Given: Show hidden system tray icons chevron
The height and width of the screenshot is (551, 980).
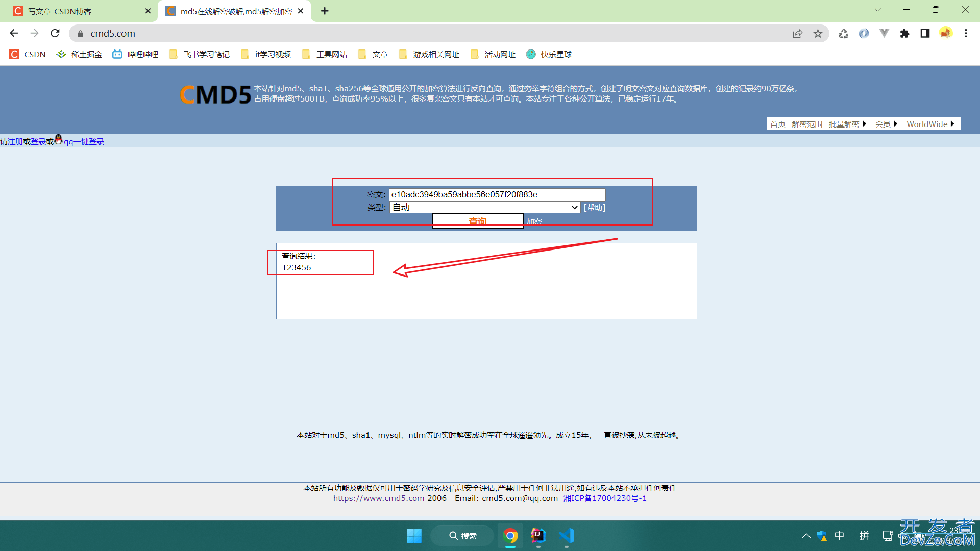Looking at the screenshot, I should point(806,536).
